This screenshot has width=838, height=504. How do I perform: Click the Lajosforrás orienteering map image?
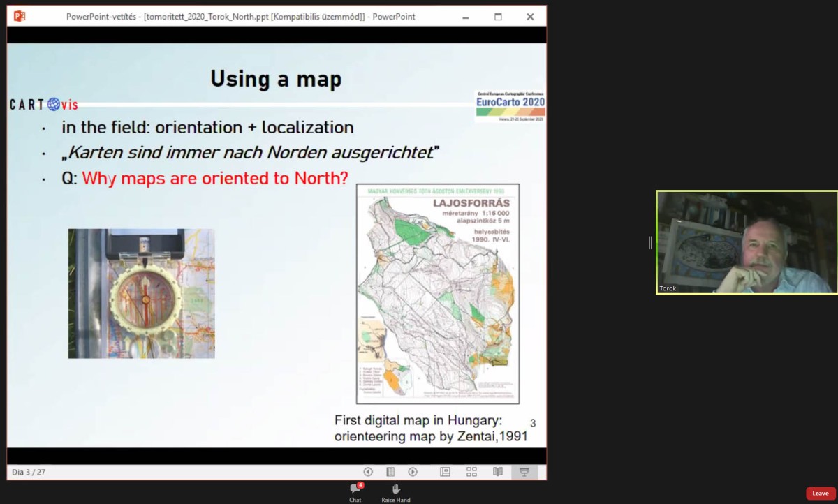pyautogui.click(x=438, y=293)
